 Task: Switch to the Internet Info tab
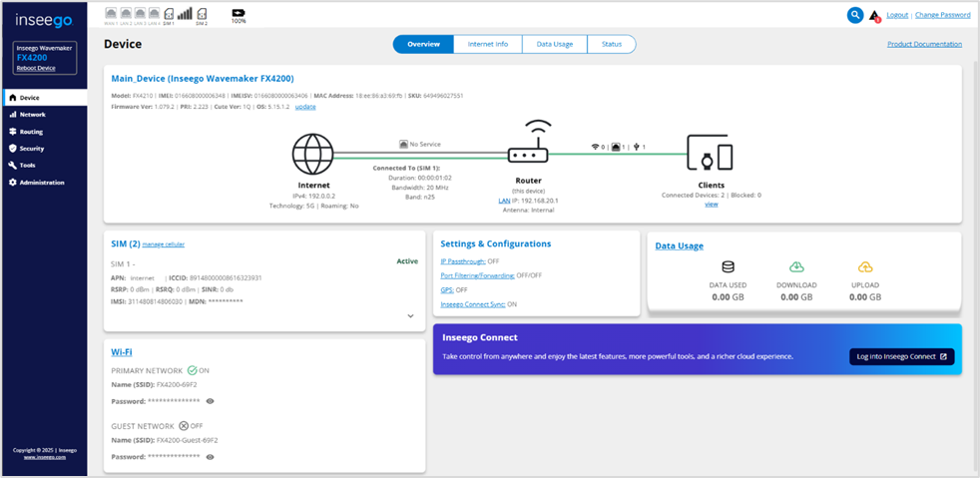[x=488, y=44]
